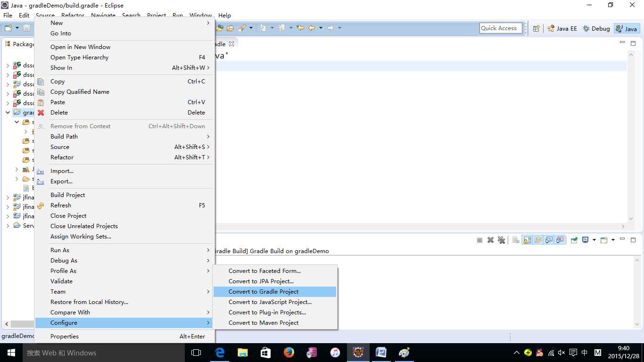Select Convert to JPA Project
Screen dimensions: 644x362
pyautogui.click(x=275, y=281)
